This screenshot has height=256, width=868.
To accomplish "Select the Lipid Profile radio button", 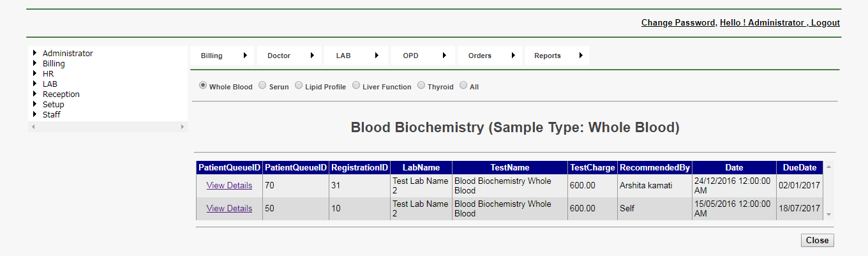I will tap(299, 86).
